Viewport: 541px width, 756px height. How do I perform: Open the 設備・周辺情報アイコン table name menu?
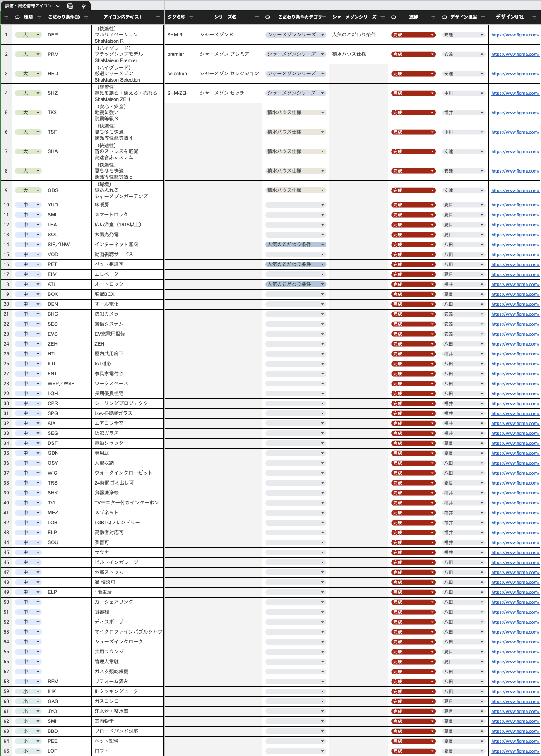[x=32, y=6]
